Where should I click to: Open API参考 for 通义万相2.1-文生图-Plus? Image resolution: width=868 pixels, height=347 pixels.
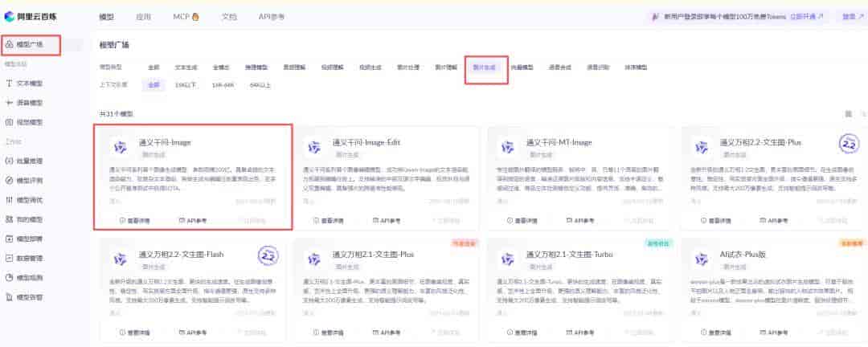[387, 333]
